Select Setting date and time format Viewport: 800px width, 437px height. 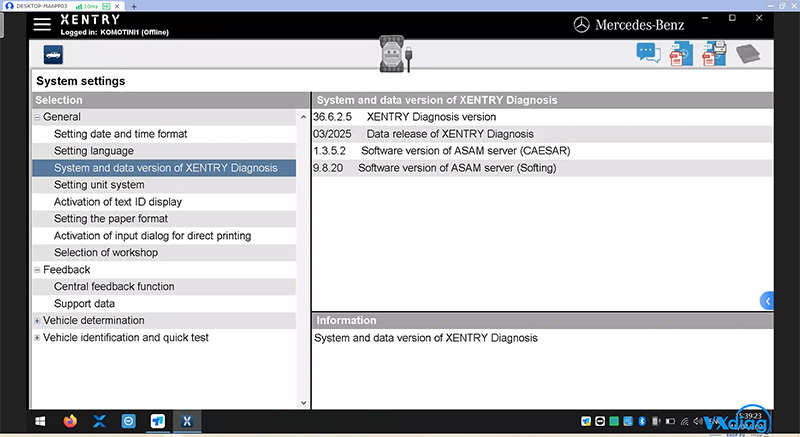[x=164, y=134]
